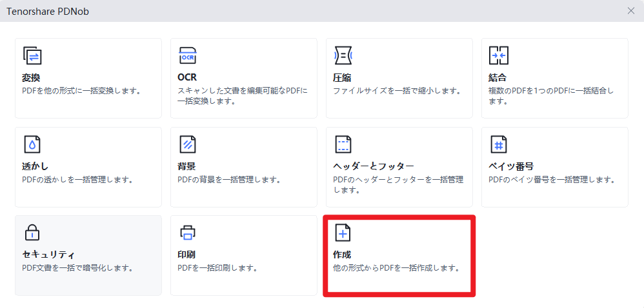Choose the 背景 heading
The width and height of the screenshot is (644, 308).
[186, 166]
